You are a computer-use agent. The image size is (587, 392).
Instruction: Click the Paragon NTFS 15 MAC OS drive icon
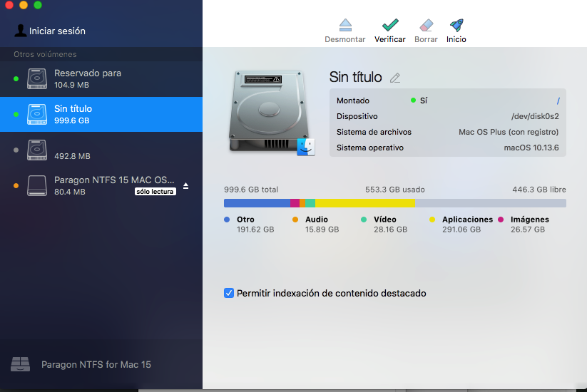tap(37, 185)
